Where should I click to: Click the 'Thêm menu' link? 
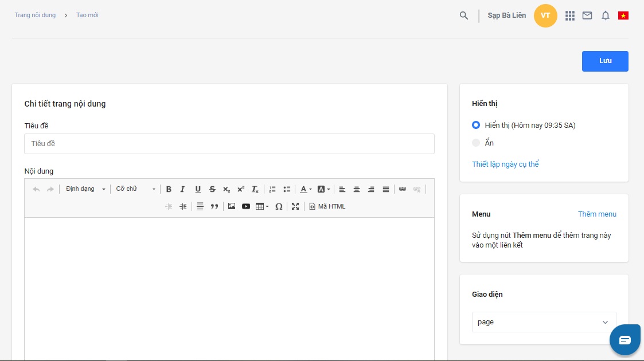click(x=597, y=214)
